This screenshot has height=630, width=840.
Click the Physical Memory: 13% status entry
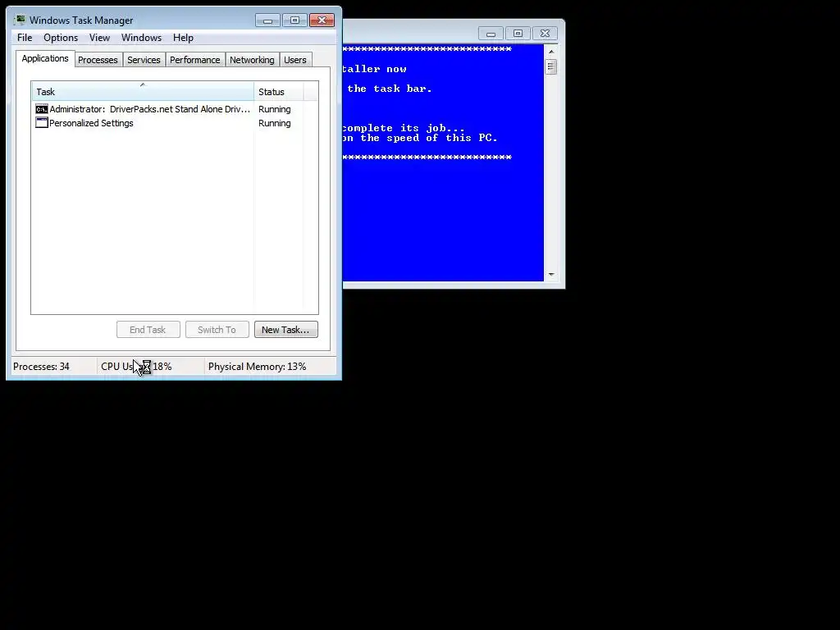(x=257, y=367)
